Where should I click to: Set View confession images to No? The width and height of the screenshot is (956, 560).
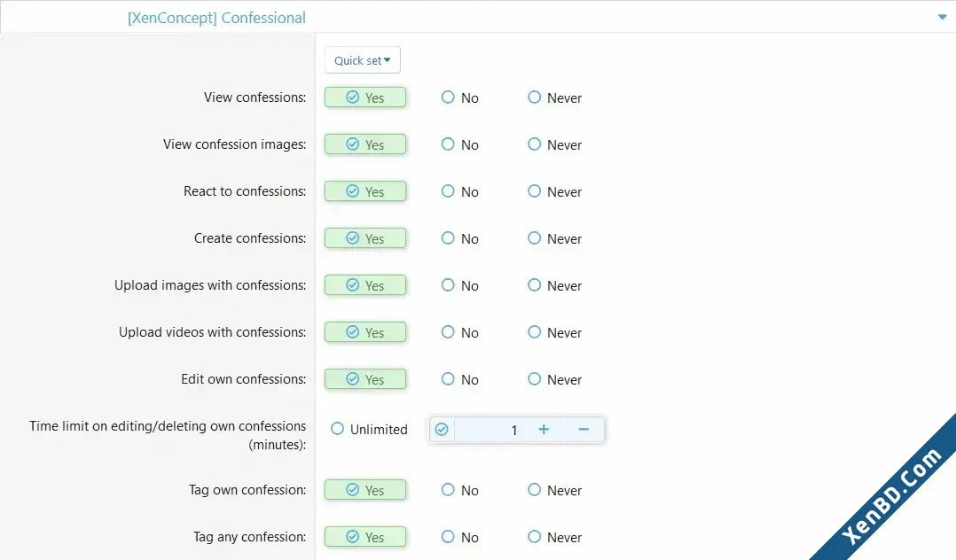click(459, 144)
